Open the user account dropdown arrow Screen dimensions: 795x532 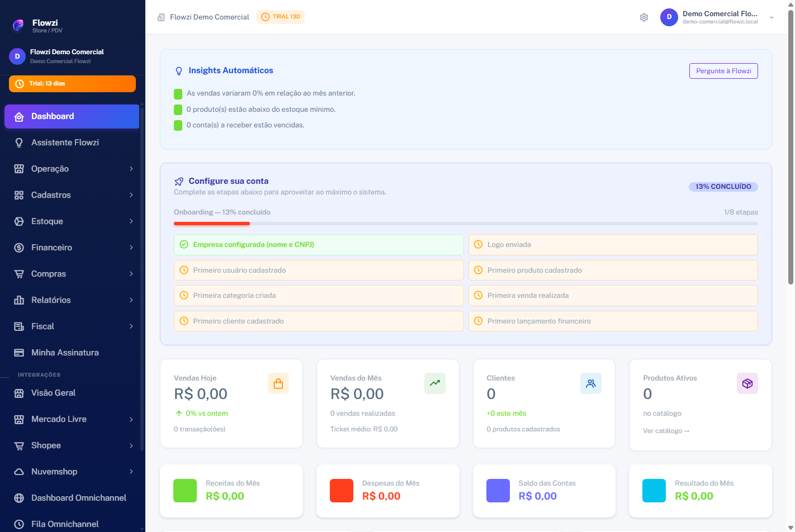772,17
